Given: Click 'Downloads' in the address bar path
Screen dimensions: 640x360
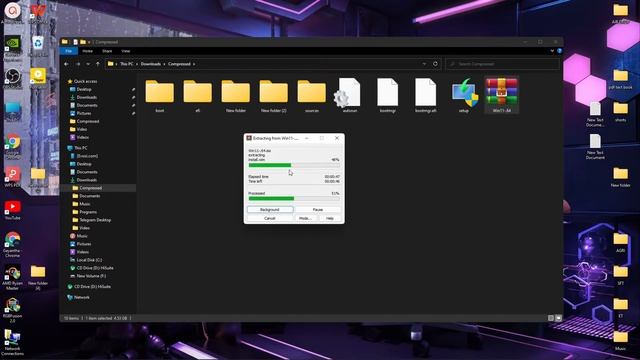Looking at the screenshot, I should (151, 64).
